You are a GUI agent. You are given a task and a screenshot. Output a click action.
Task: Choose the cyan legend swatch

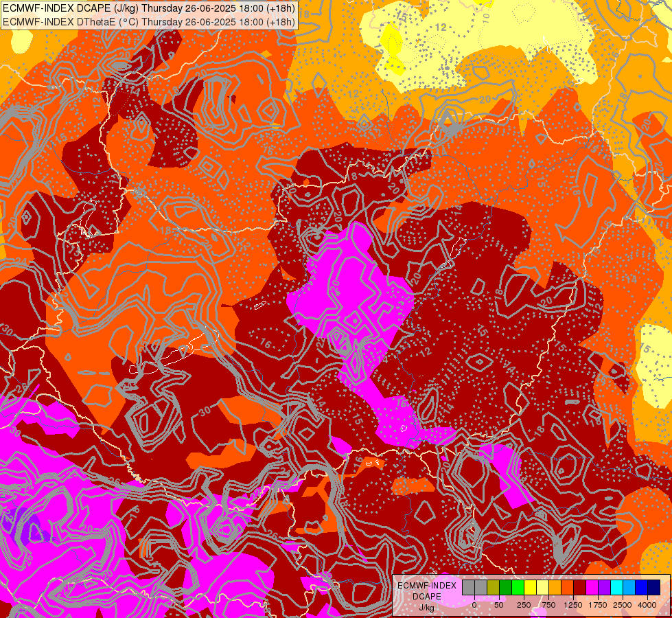point(616,588)
